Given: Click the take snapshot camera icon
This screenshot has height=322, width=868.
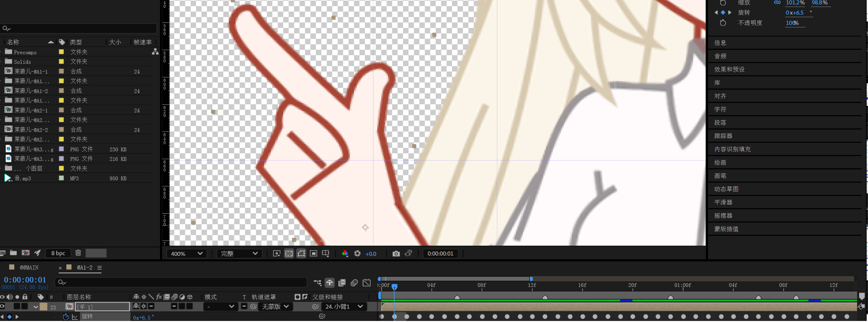Looking at the screenshot, I should tap(396, 254).
